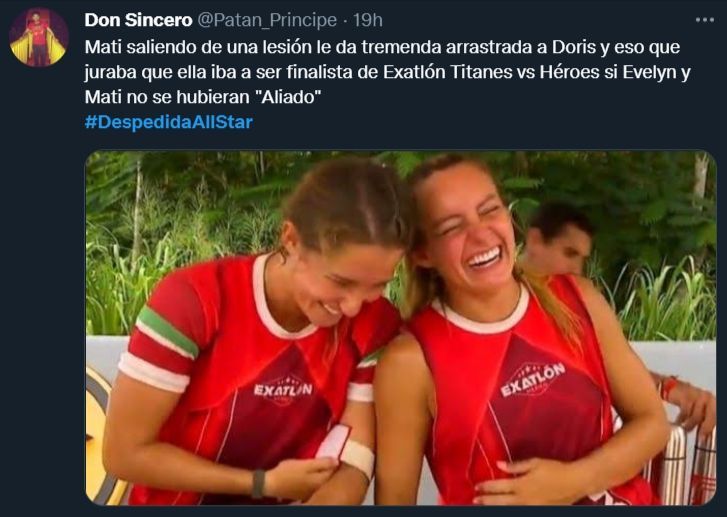Click the tweet line starting 'juraba que ella iba'
727x517 pixels.
coord(388,72)
